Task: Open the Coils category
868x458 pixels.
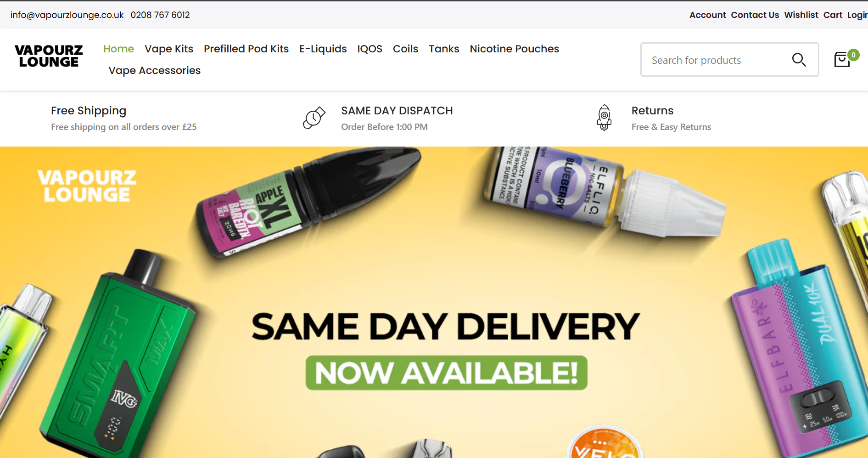Action: point(405,49)
